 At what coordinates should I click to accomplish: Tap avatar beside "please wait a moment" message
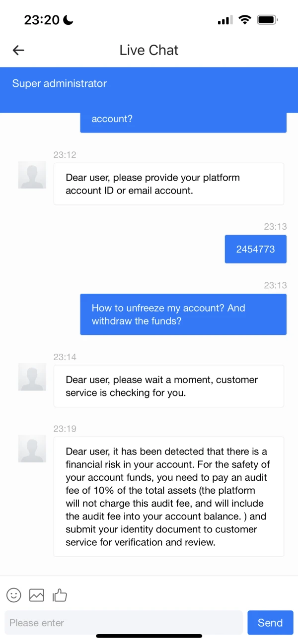32,377
